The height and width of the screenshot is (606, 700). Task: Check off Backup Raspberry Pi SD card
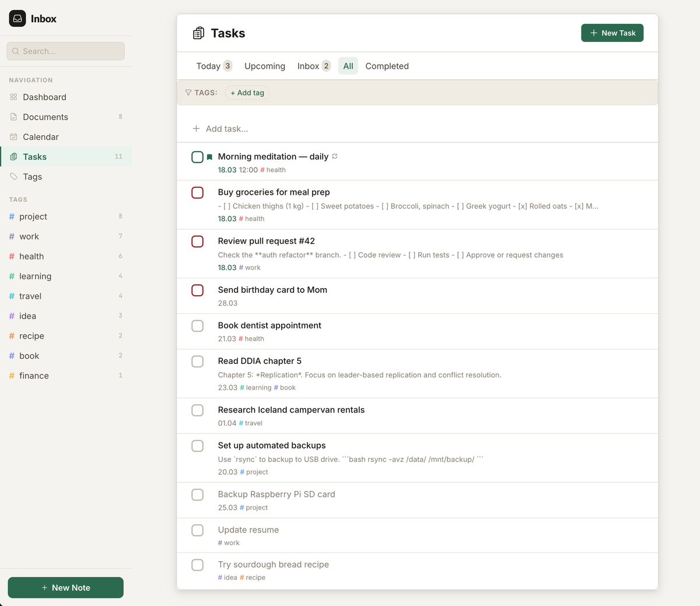coord(198,495)
